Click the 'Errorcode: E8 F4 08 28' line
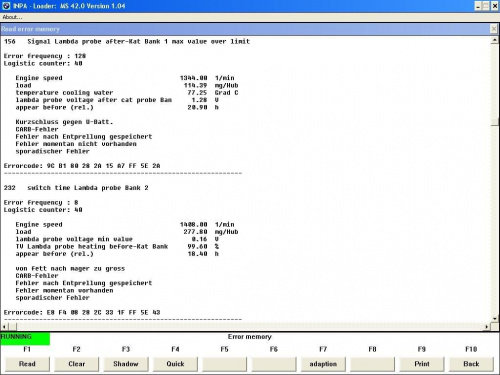Image resolution: width=500 pixels, height=375 pixels. click(82, 312)
